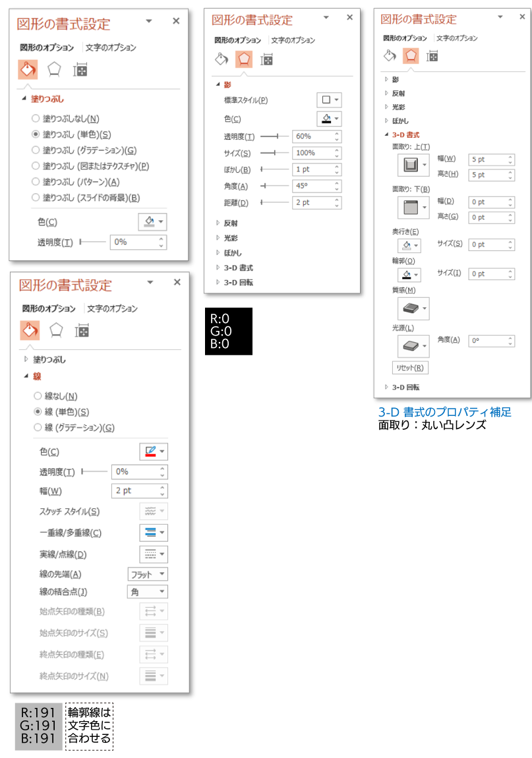This screenshot has height=758, width=532.
Task: Open 輪郭 contour color picker
Action: pyautogui.click(x=409, y=275)
